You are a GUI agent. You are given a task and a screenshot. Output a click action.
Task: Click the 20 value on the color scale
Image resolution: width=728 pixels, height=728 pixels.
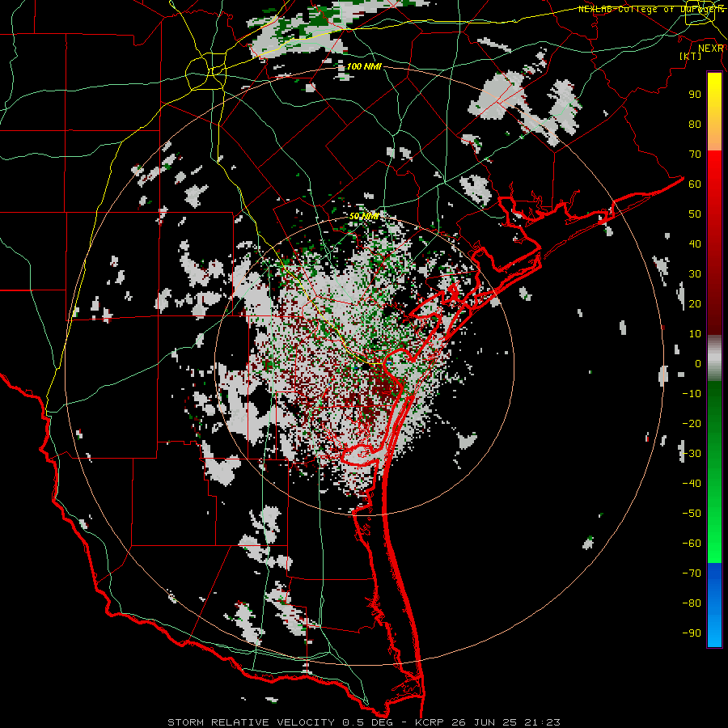[x=695, y=303]
